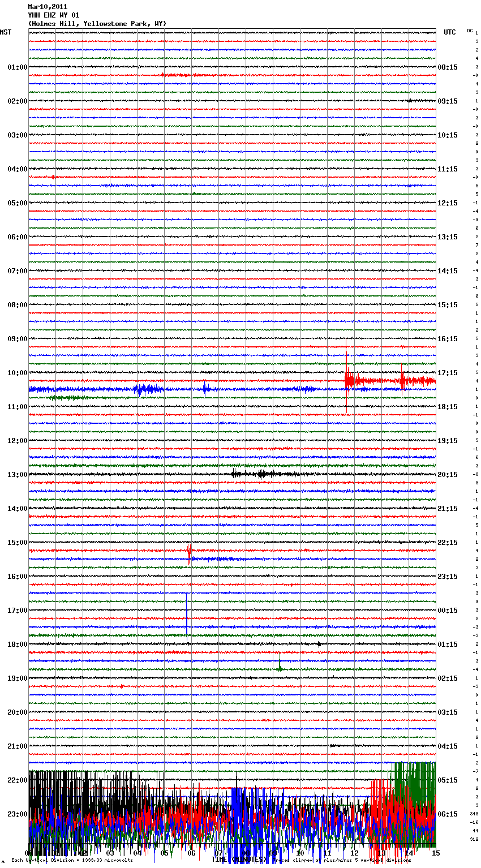Click the 22:15 UTC time label

point(448,543)
